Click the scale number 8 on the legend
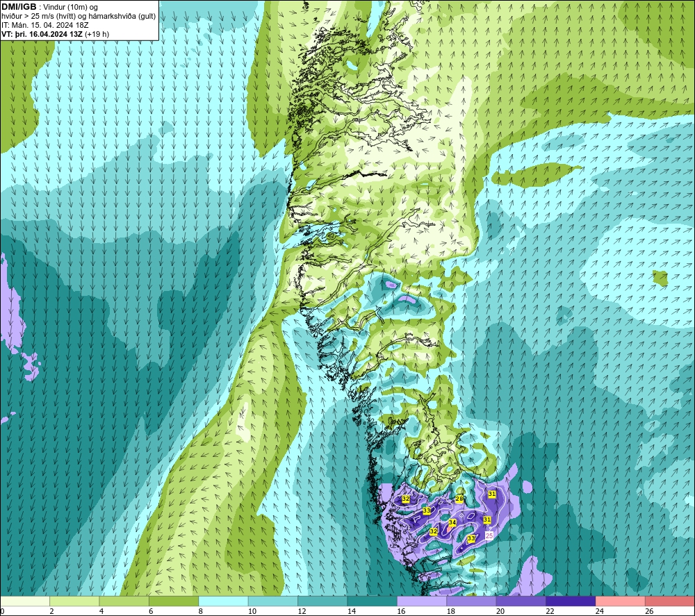The height and width of the screenshot is (616, 695). tap(201, 611)
